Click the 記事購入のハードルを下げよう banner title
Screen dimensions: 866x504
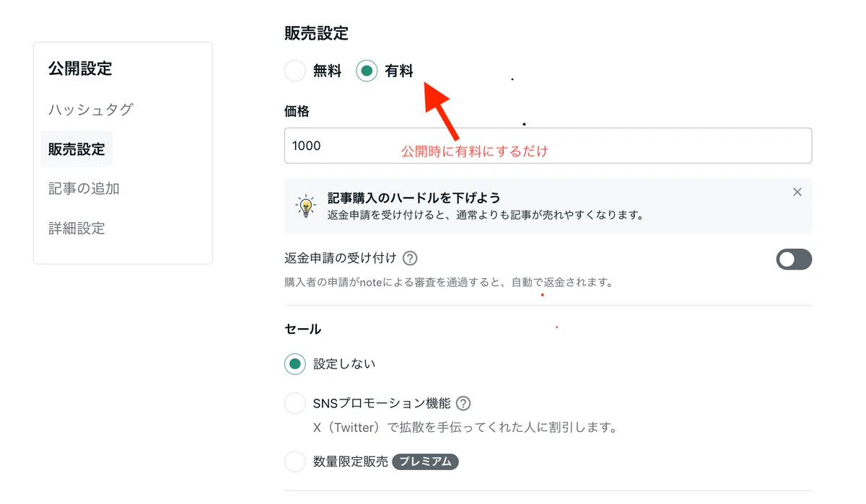pyautogui.click(x=414, y=198)
